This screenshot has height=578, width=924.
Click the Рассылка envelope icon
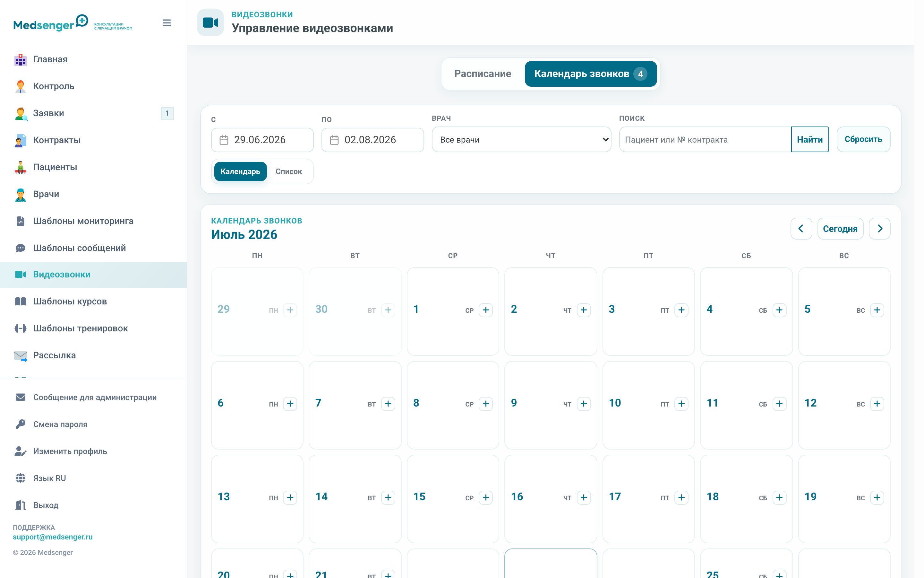tap(21, 356)
